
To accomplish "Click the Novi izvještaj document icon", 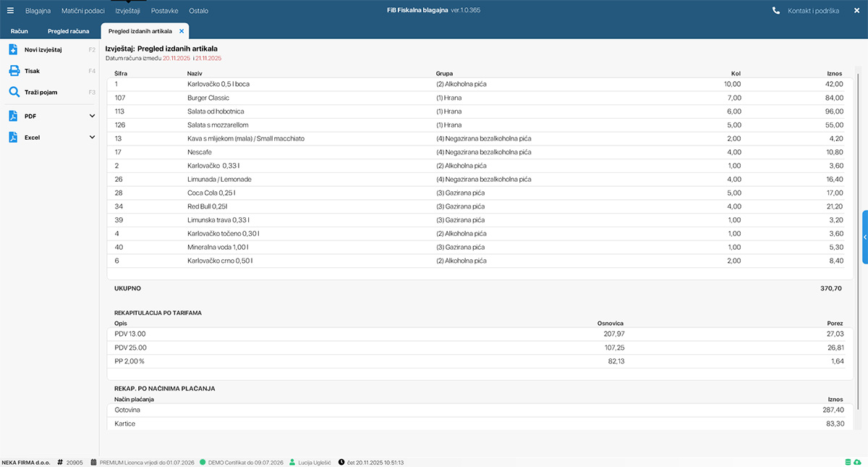I will [x=13, y=50].
